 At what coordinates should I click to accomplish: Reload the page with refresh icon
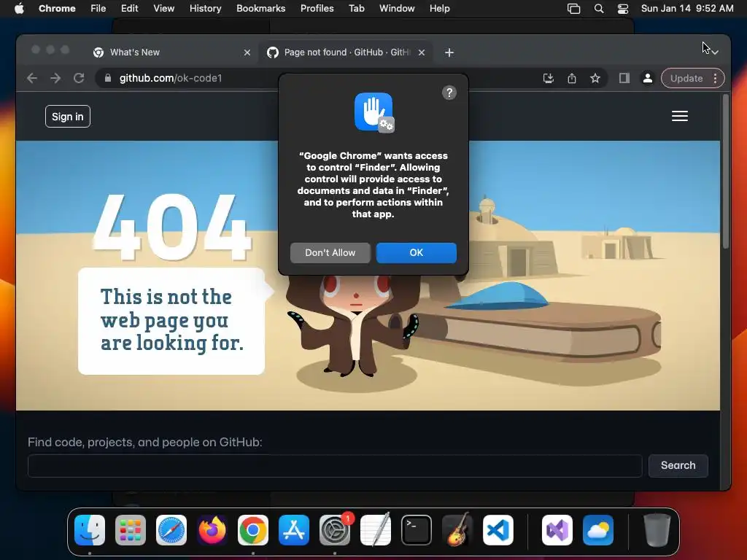point(79,78)
